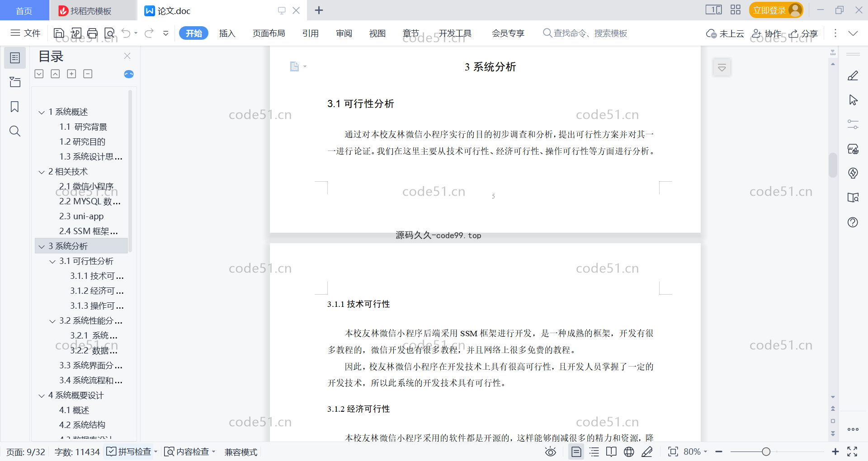Select 2.3 uni-app in the outline
This screenshot has width=868, height=461.
click(81, 216)
